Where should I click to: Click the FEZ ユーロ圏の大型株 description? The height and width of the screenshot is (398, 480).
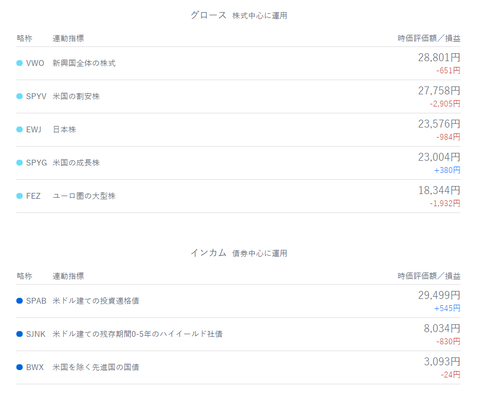click(x=84, y=196)
